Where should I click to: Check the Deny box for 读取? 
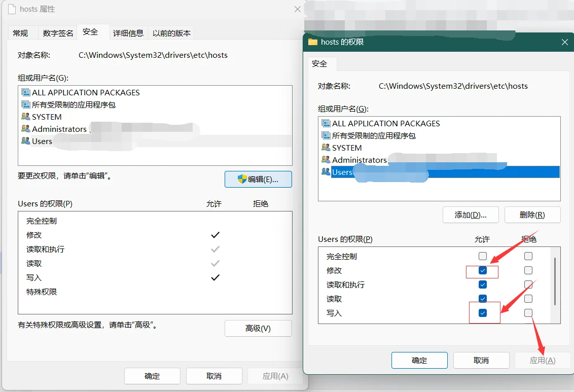[528, 299]
